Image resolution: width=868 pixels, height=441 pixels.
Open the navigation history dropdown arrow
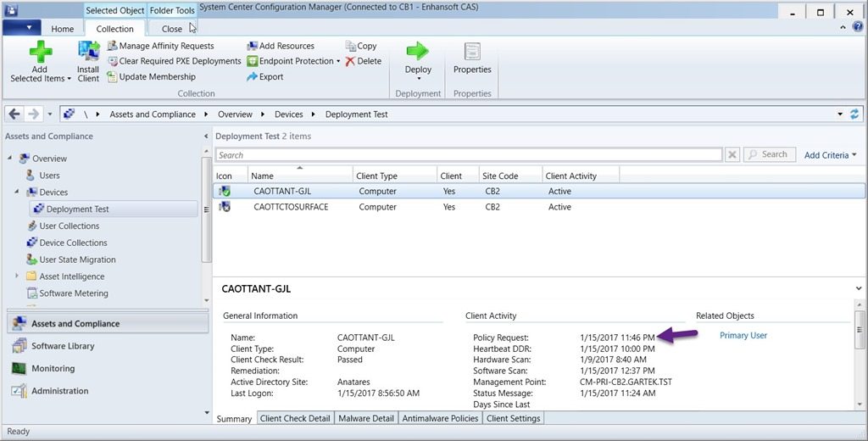(x=50, y=114)
